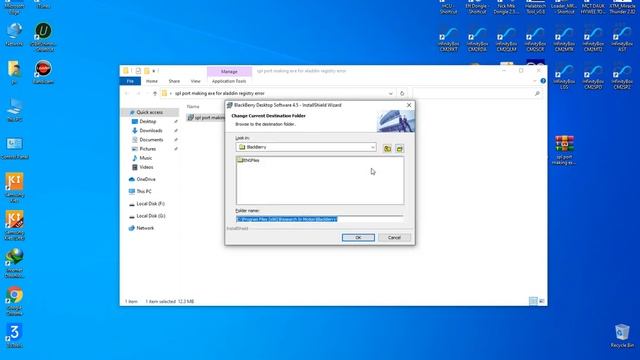Select the Google Chrome desktop icon

(x=15, y=301)
